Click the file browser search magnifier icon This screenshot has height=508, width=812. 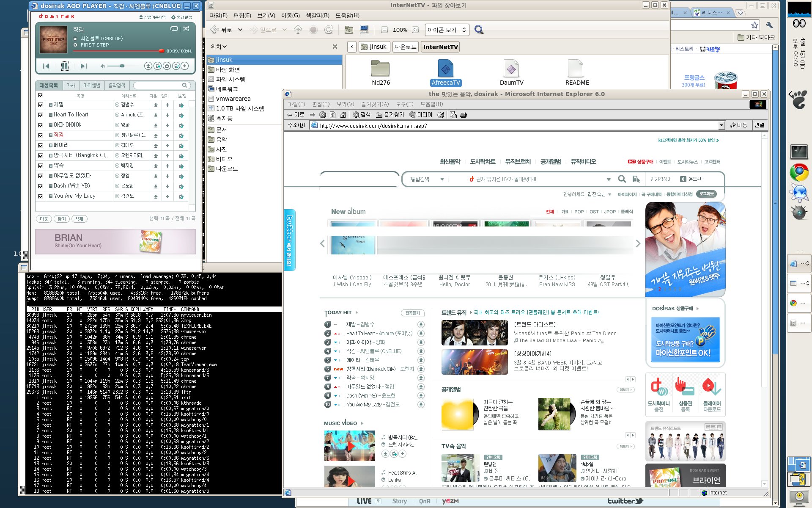[x=479, y=30]
